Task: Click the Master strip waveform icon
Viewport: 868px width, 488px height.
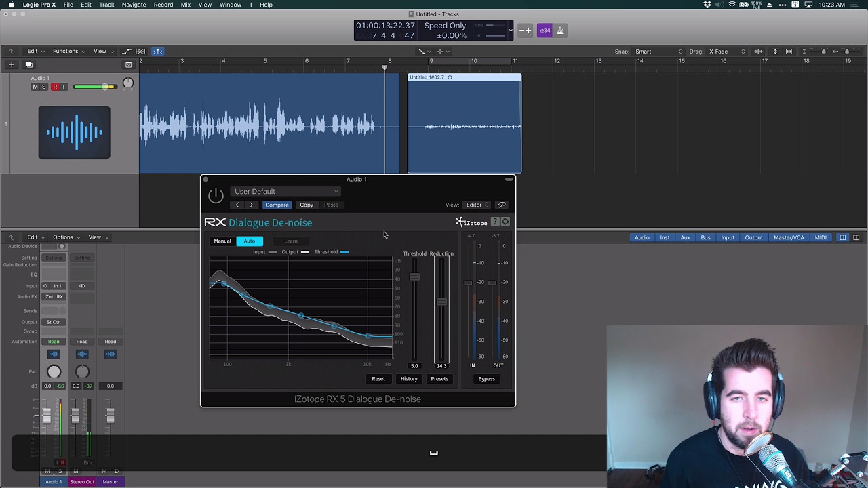Action: click(x=111, y=354)
